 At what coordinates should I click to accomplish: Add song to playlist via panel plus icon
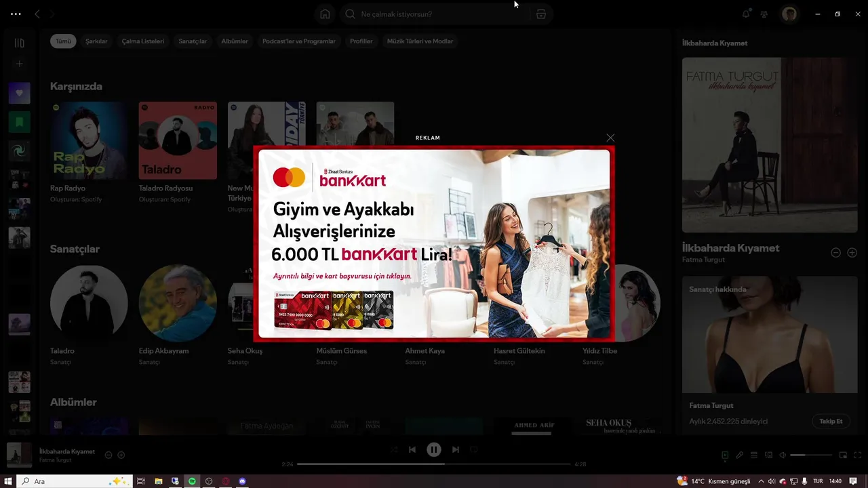point(852,253)
